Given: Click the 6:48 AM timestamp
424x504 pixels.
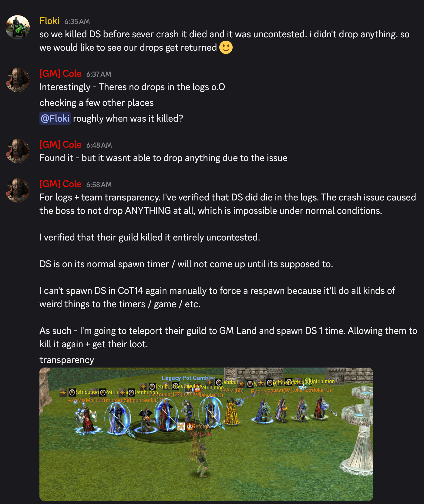Looking at the screenshot, I should coord(99,145).
